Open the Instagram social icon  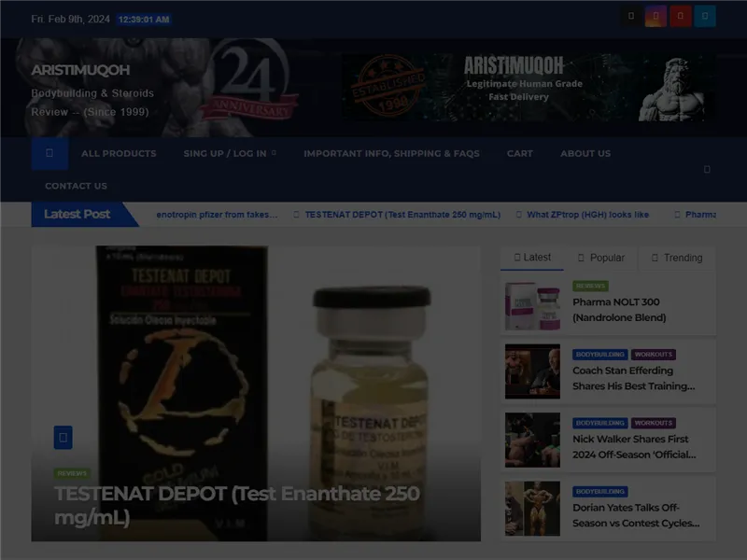(x=656, y=16)
